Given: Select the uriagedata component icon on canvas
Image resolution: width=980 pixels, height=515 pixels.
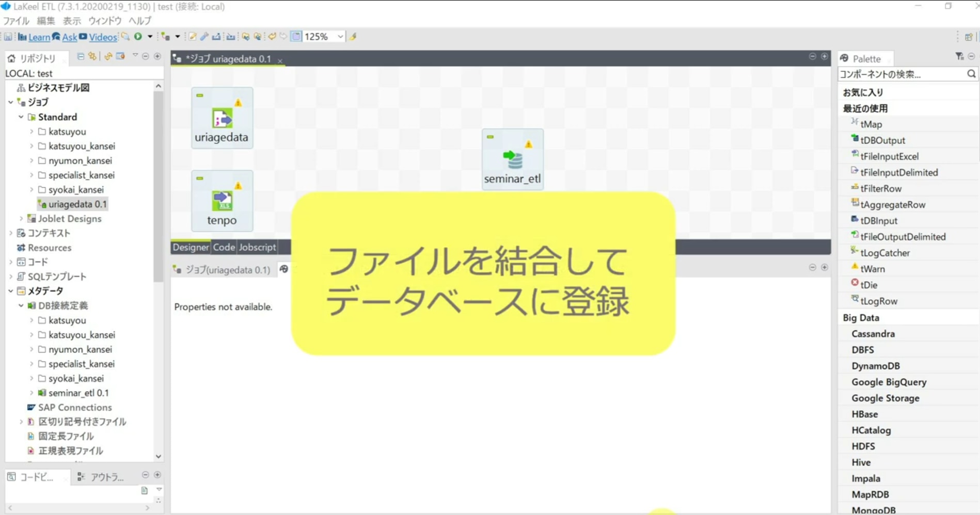Looking at the screenshot, I should pos(222,119).
